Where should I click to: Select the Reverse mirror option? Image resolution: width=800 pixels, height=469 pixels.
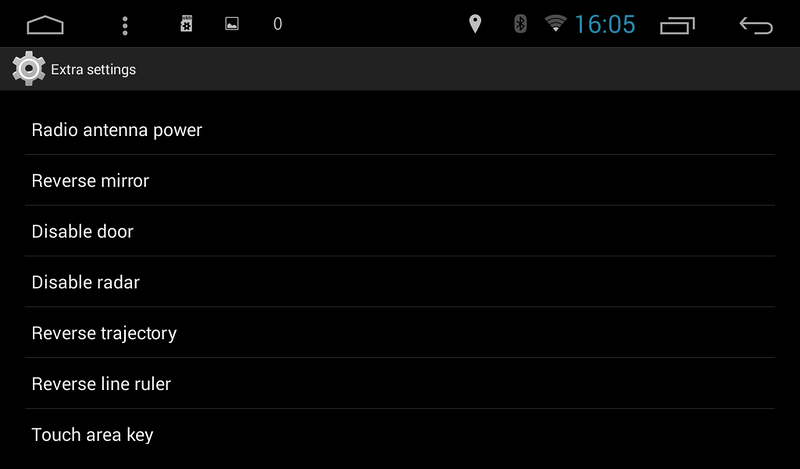[400, 180]
